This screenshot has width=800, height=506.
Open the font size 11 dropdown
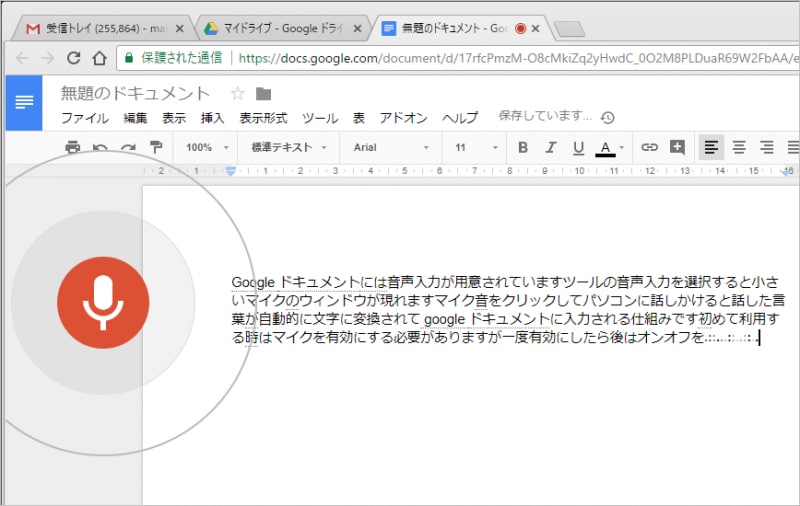coord(476,147)
